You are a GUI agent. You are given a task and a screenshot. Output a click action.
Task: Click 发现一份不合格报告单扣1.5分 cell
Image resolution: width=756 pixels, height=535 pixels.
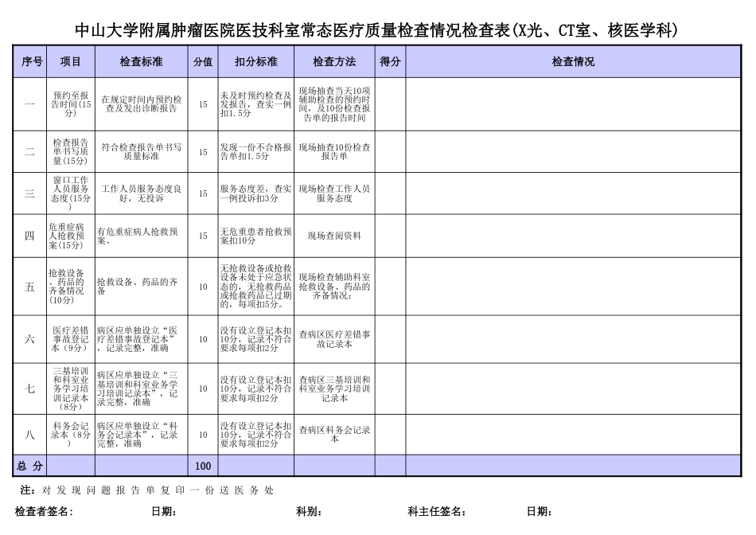(x=256, y=151)
